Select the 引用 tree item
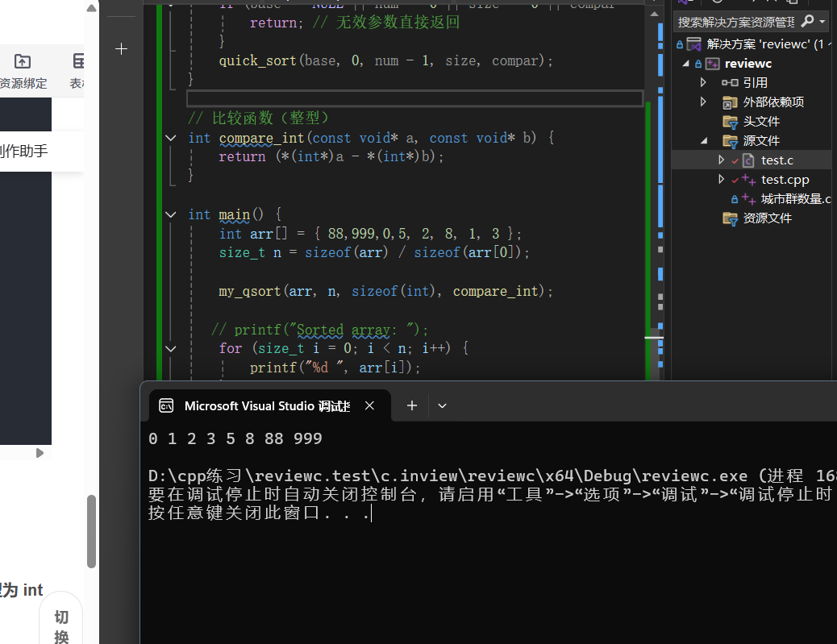 pos(756,83)
